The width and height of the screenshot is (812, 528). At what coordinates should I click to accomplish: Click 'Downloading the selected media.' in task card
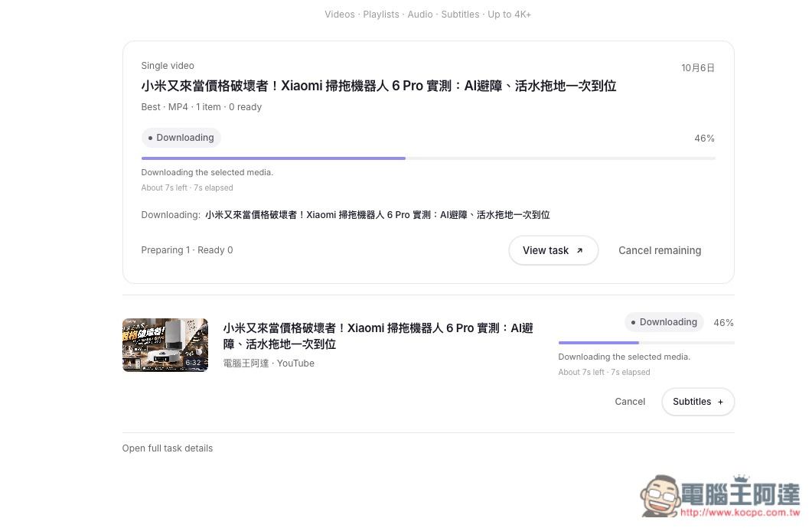point(207,172)
